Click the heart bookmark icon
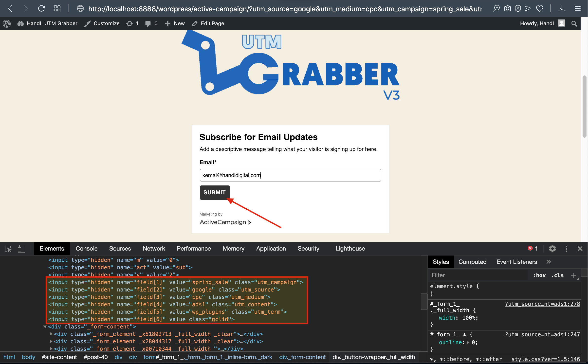Viewport: 588px width, 364px height. coord(540,9)
